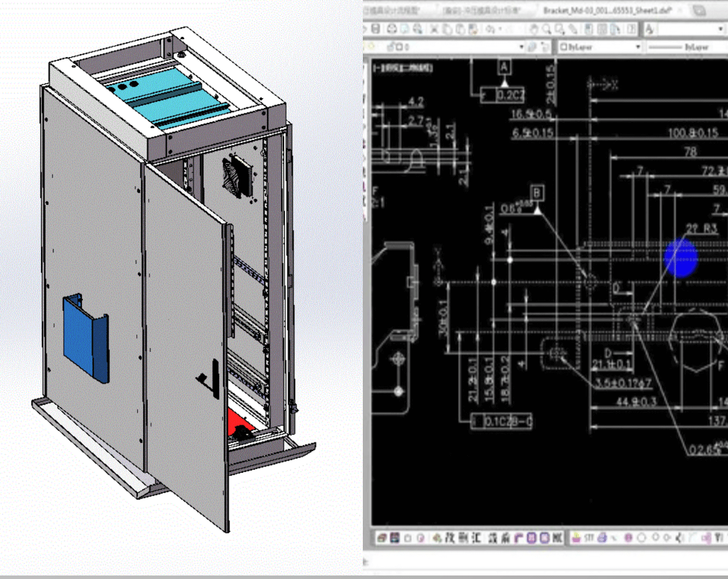Image resolution: width=728 pixels, height=579 pixels.
Task: Open the text style dropdown arrow
Action: 720,29
